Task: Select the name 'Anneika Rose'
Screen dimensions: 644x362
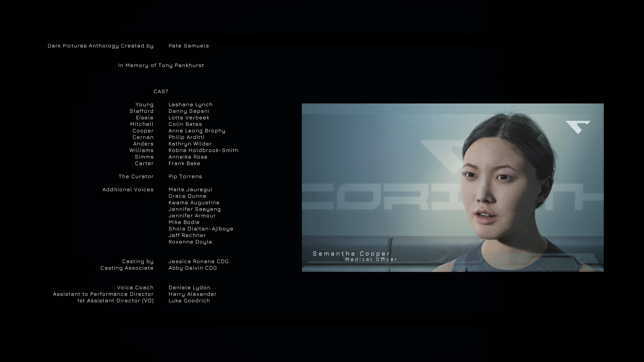Action: [188, 157]
